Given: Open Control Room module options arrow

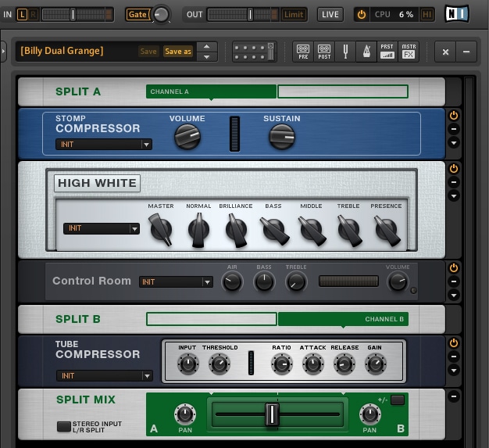Looking at the screenshot, I should (454, 295).
